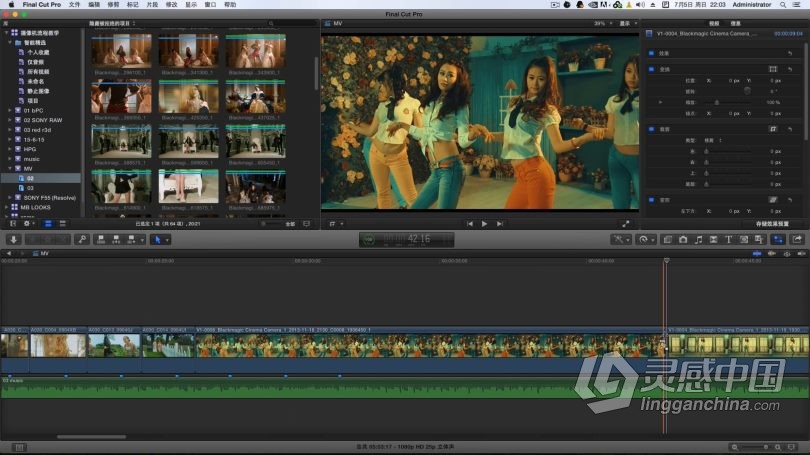The width and height of the screenshot is (810, 455).
Task: Expand the 02 SONY RAW event
Action: (10, 120)
